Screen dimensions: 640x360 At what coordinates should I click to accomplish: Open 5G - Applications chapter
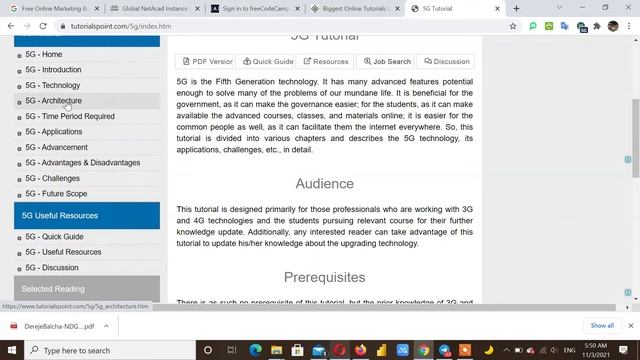[x=53, y=132]
